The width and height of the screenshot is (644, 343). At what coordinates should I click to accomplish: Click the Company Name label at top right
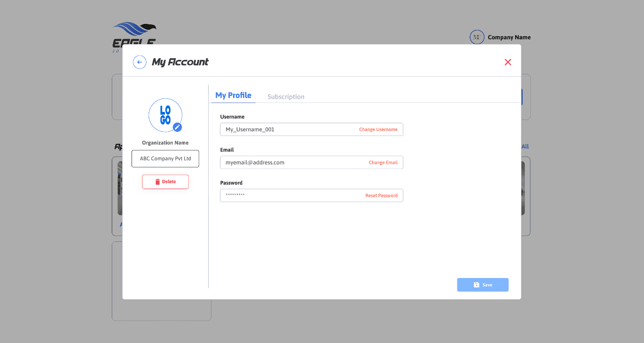(x=509, y=37)
